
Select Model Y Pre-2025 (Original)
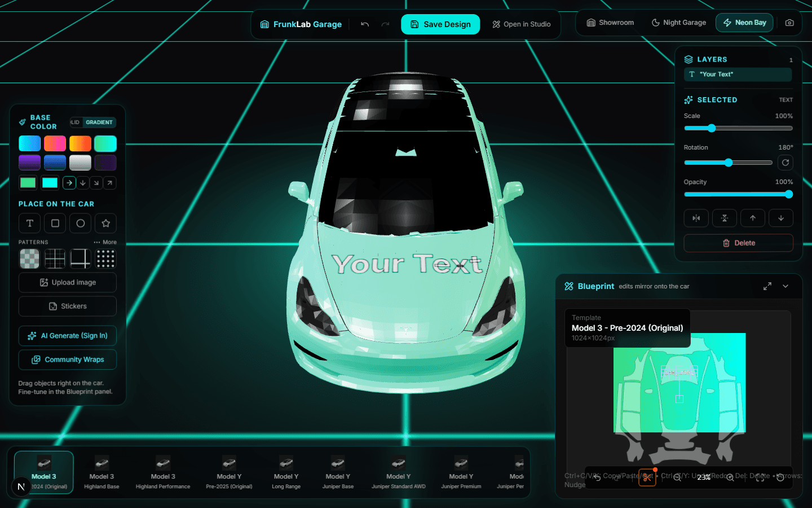(229, 472)
